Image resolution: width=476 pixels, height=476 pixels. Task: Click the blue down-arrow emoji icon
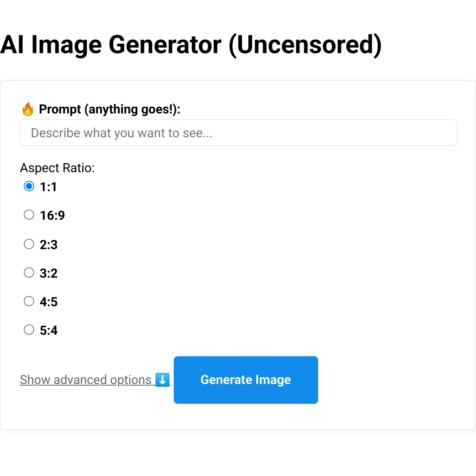tap(162, 380)
